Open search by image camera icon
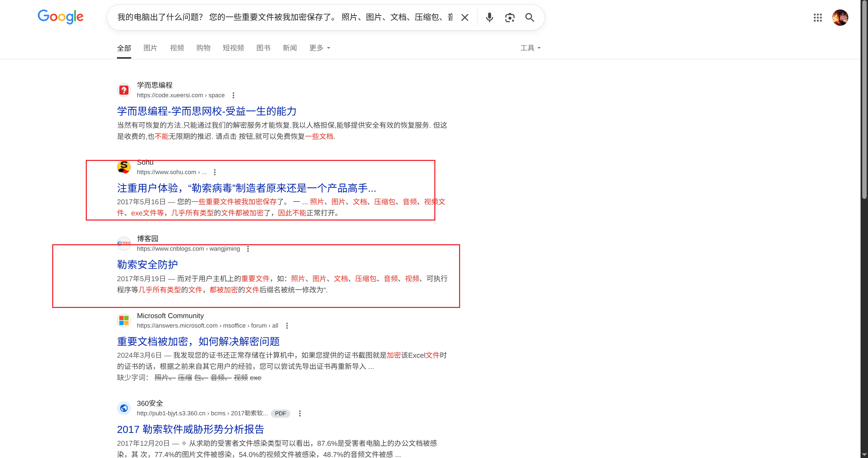This screenshot has width=868, height=458. pyautogui.click(x=510, y=18)
